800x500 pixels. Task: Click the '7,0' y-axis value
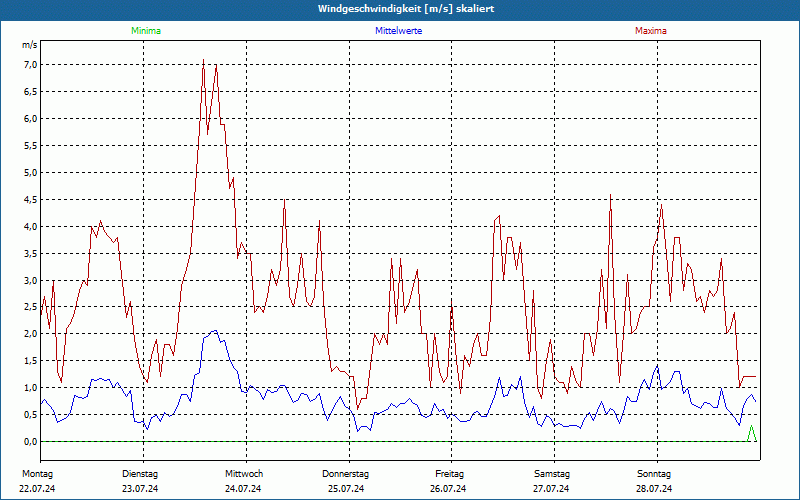(x=31, y=64)
